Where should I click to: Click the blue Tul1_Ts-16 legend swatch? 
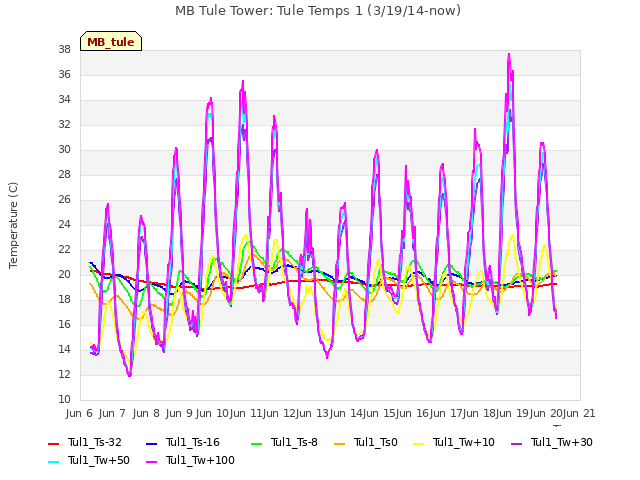[151, 443]
